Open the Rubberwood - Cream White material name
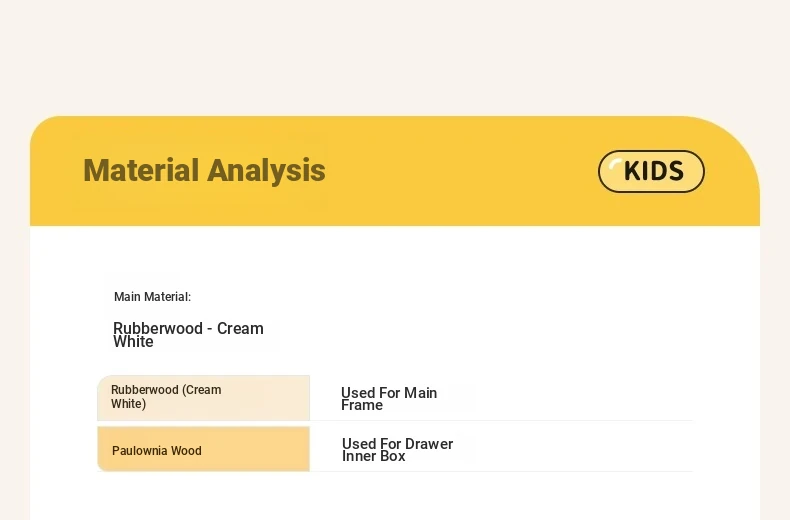790x520 pixels. (188, 335)
